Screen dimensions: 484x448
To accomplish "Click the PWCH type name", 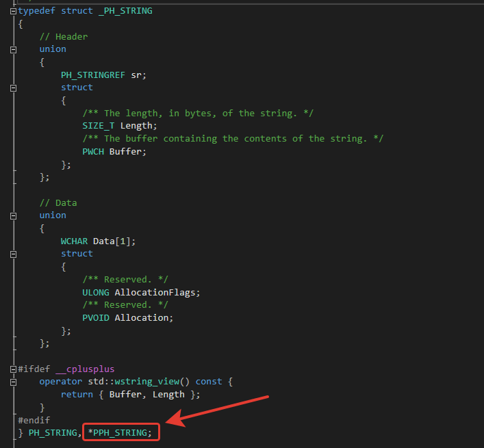I will [x=93, y=152].
